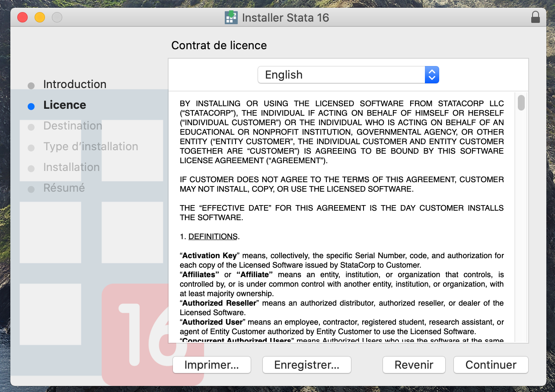This screenshot has height=392, width=555.
Task: Select the Destination step in sidebar
Action: coord(73,126)
